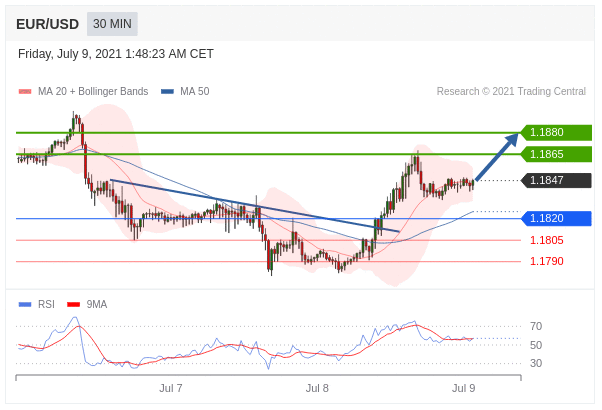
Task: Click the RSI legend blue marker
Action: [25, 305]
